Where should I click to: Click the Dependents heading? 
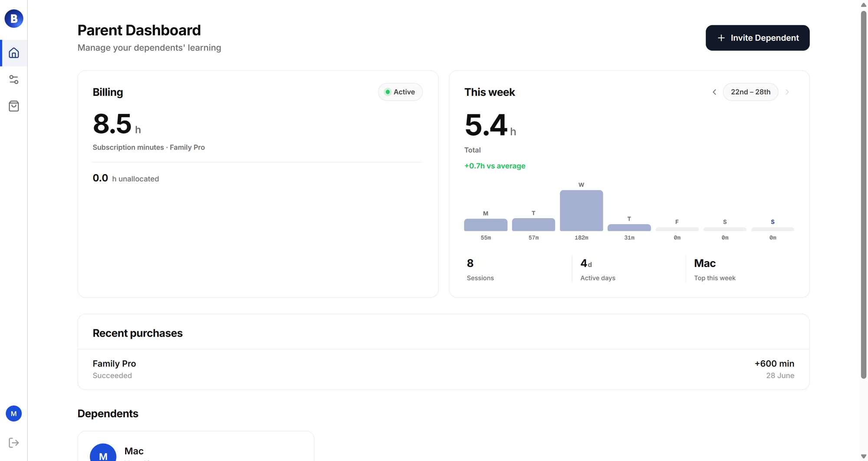click(x=108, y=414)
